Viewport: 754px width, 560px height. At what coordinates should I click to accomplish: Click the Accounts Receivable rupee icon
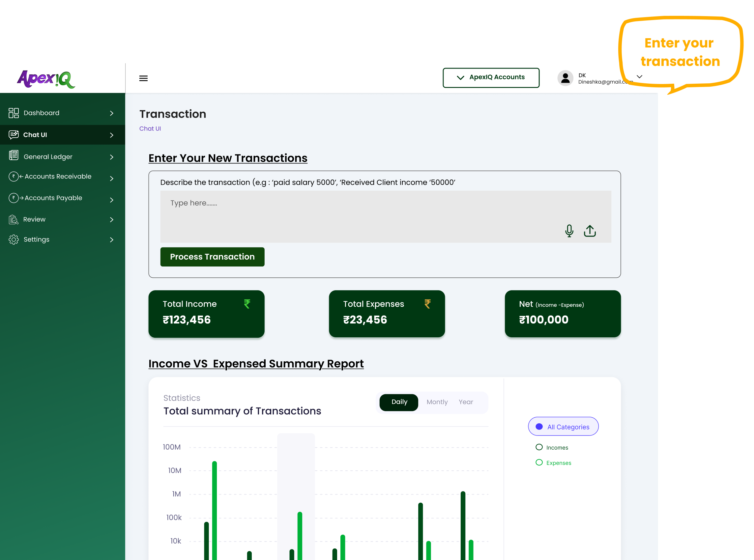click(14, 176)
